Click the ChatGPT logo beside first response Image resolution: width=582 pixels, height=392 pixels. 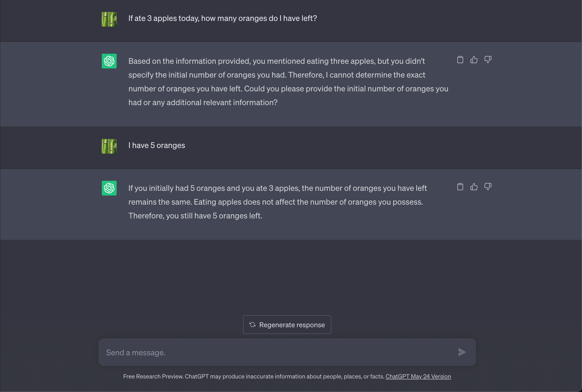pos(109,61)
